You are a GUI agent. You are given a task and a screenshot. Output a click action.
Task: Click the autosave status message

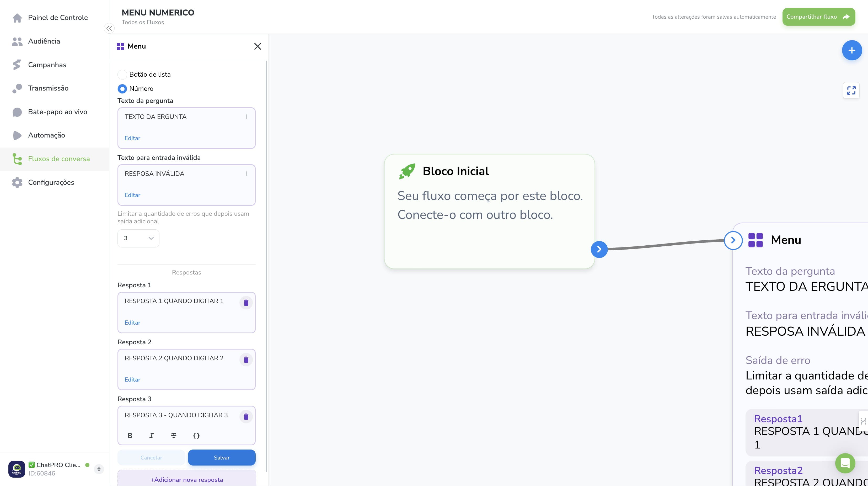(714, 17)
